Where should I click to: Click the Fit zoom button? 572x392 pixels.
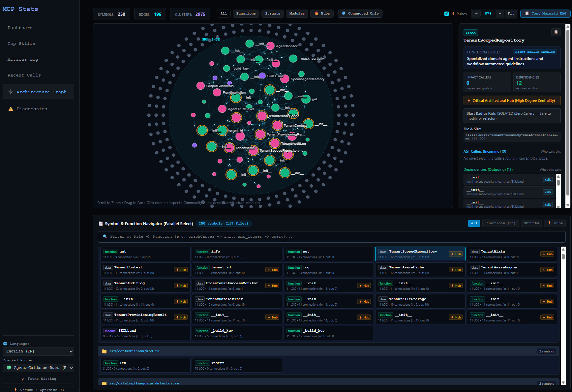click(x=511, y=14)
